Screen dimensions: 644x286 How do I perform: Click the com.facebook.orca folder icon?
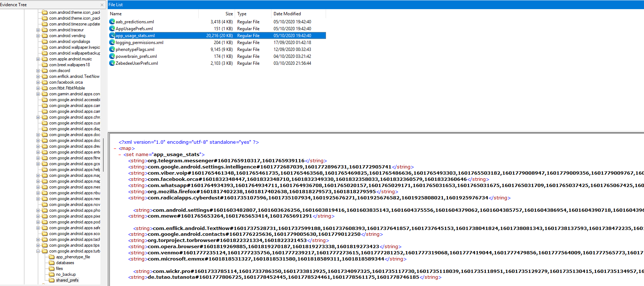coord(45,82)
